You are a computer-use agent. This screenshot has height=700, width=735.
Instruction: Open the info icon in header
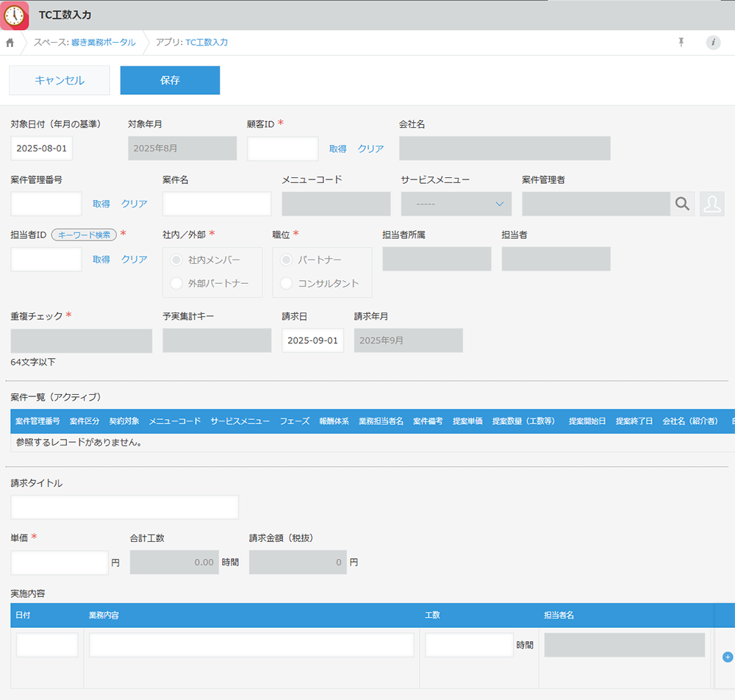713,43
